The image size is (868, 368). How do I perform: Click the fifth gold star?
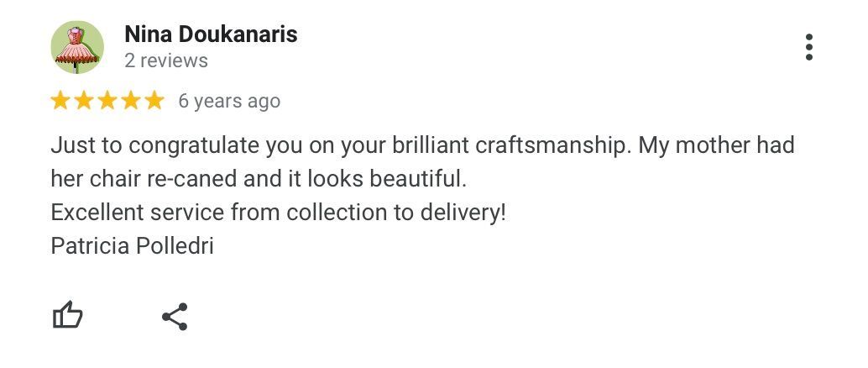[154, 102]
